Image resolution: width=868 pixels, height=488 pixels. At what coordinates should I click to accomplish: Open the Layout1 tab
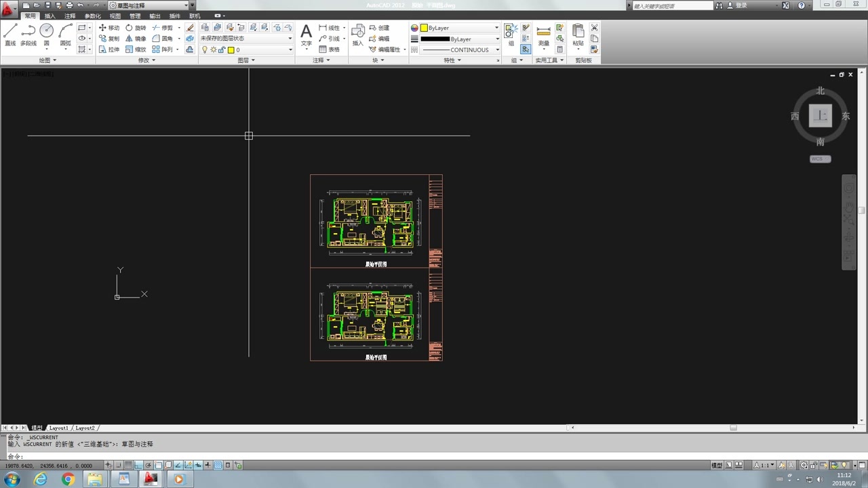tap(58, 428)
